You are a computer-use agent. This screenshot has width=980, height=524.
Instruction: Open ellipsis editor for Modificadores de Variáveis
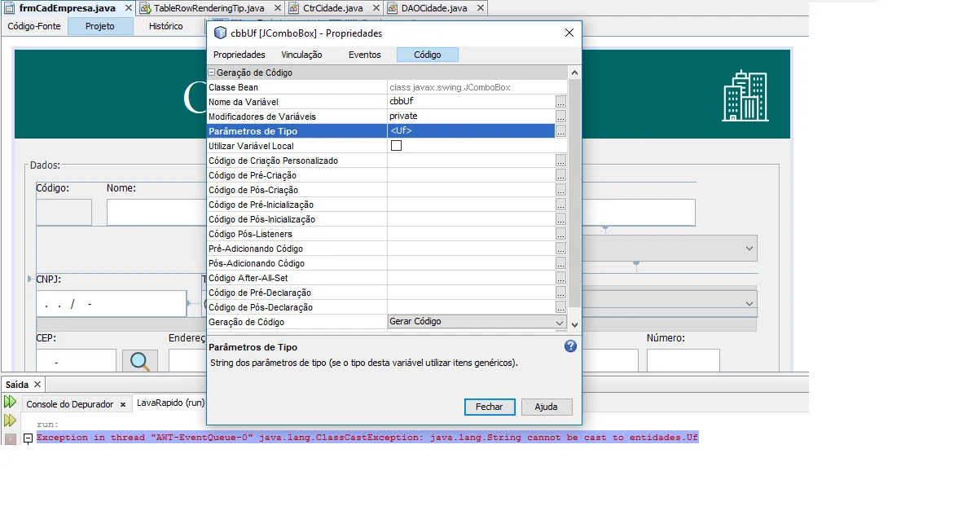click(560, 117)
